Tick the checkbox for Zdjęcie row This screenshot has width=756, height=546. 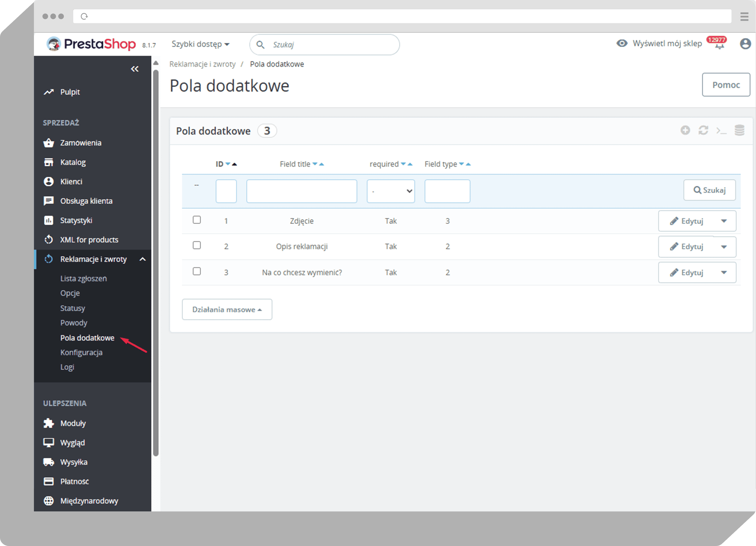(197, 220)
